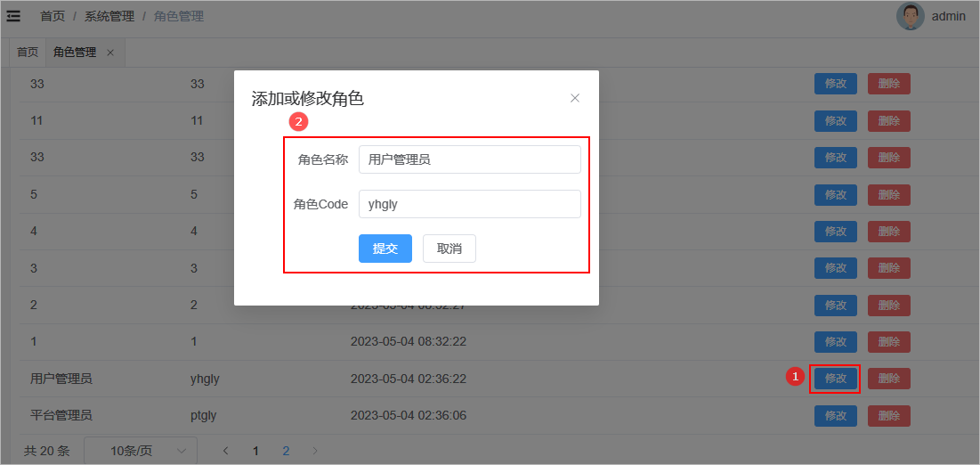Click the admin user avatar

coord(911,16)
